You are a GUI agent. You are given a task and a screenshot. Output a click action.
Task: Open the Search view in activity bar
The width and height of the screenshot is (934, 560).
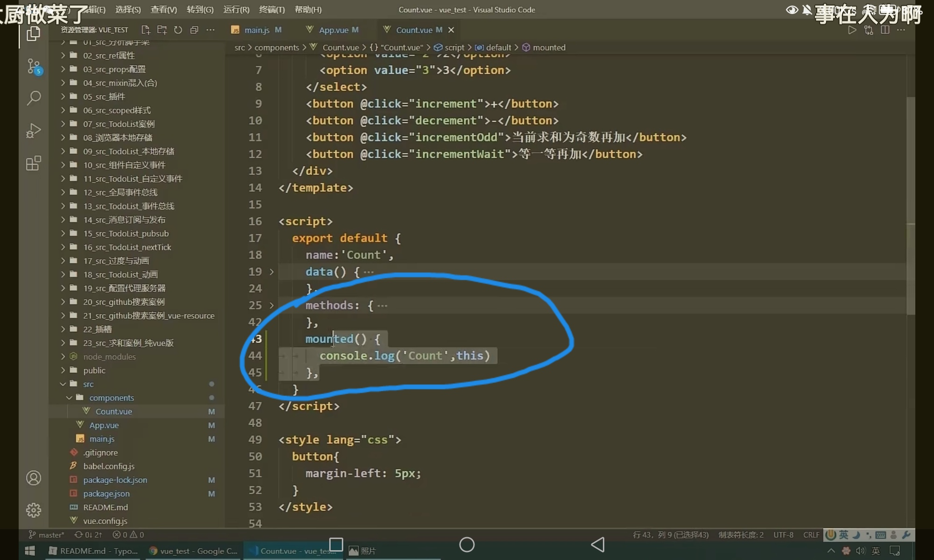(34, 98)
